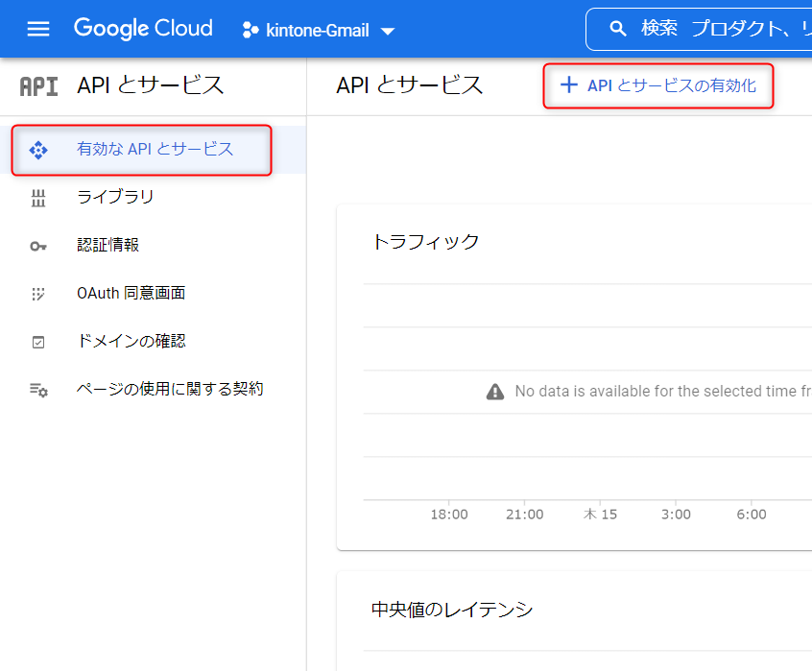812x671 pixels.
Task: Click the 中央値のレイテンシ card heading
Action: 451,610
